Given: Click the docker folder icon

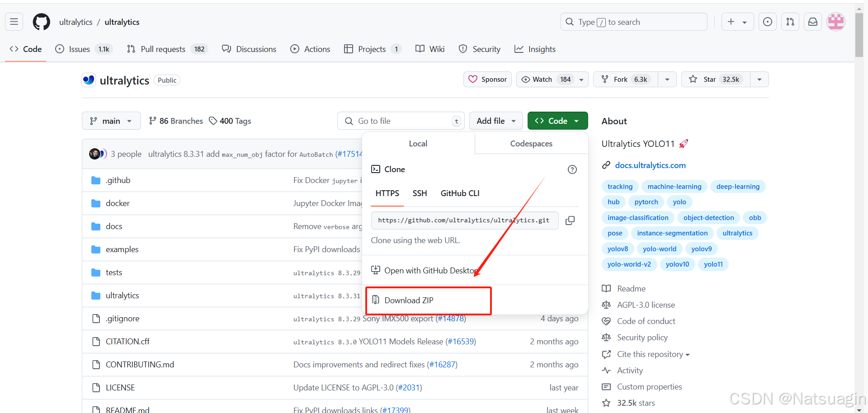Looking at the screenshot, I should (96, 203).
